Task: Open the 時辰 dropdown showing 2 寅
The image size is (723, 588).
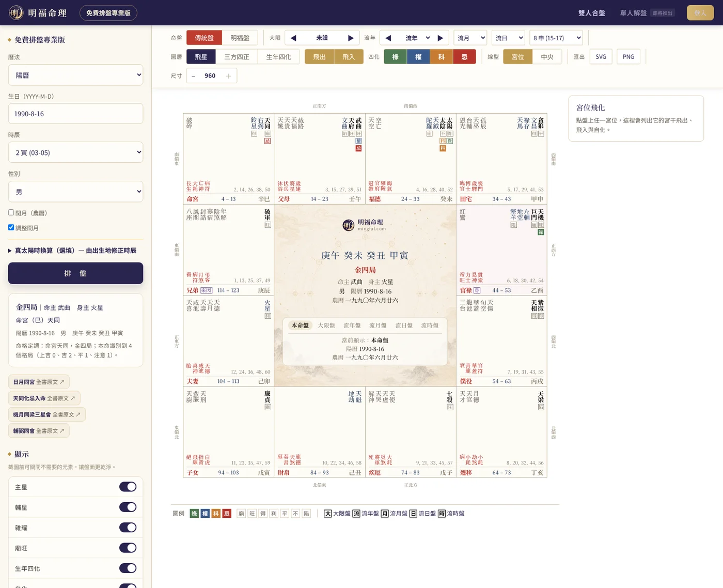Action: point(75,152)
